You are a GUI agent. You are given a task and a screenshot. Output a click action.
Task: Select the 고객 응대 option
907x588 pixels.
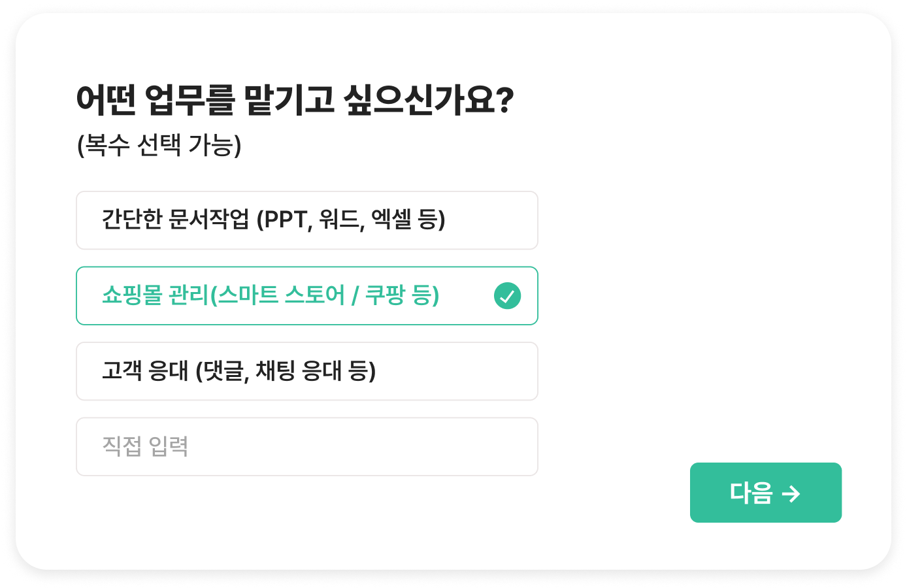pyautogui.click(x=306, y=371)
